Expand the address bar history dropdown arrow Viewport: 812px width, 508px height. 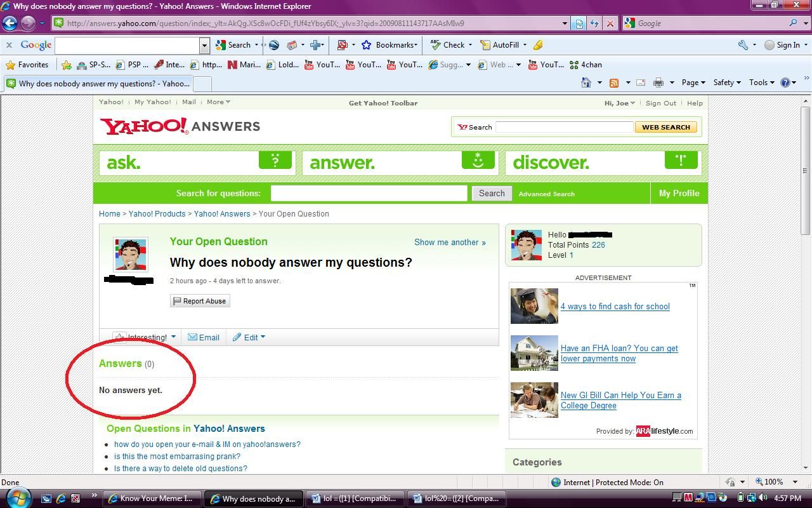pyautogui.click(x=565, y=23)
